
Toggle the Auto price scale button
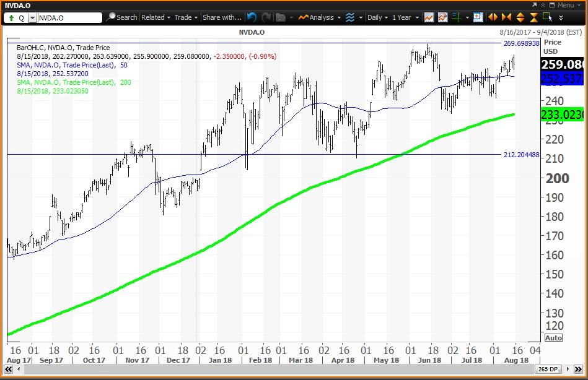point(553,338)
